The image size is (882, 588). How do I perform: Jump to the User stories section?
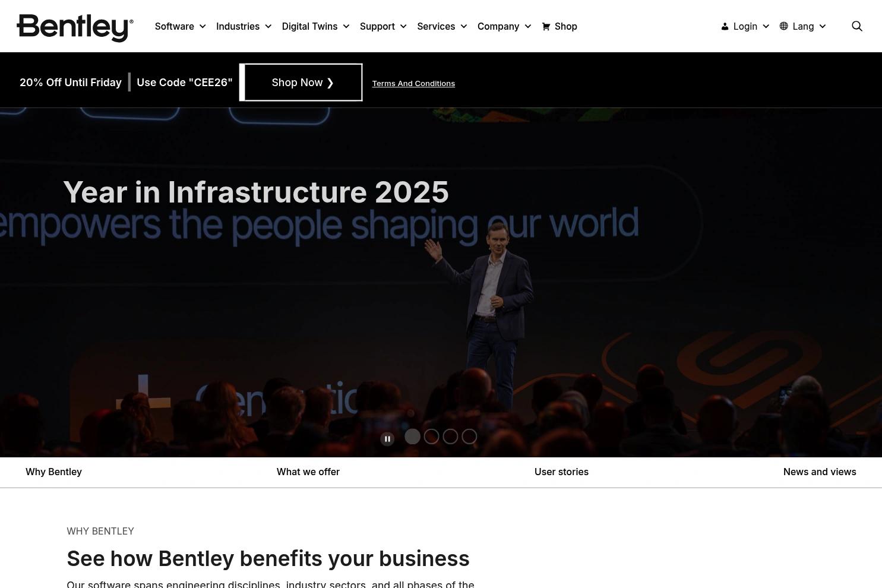(561, 472)
